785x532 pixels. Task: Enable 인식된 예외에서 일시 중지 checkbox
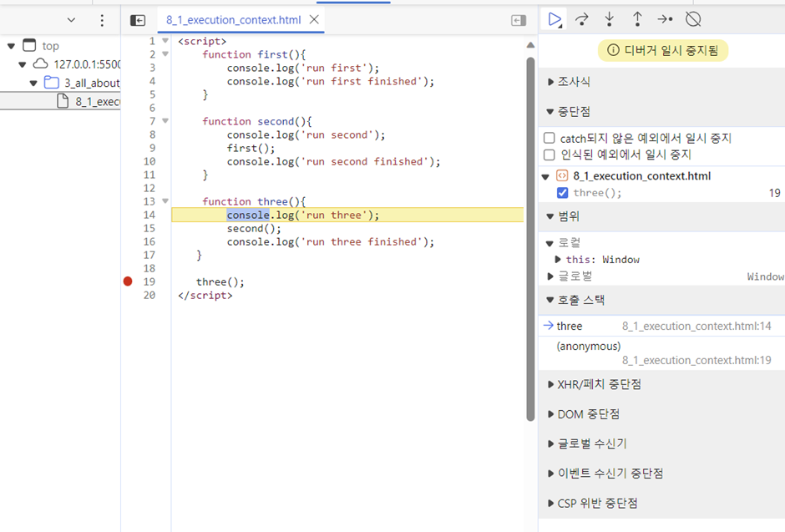pos(549,155)
